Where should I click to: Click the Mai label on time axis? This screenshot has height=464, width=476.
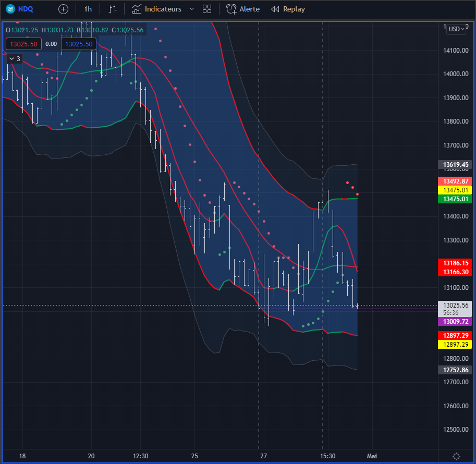pyautogui.click(x=372, y=456)
